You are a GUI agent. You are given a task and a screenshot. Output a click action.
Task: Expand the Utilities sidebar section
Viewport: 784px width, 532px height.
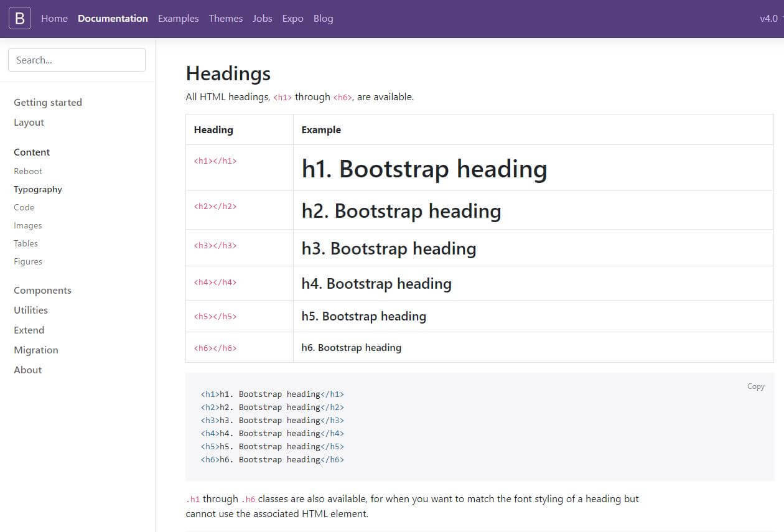[30, 310]
